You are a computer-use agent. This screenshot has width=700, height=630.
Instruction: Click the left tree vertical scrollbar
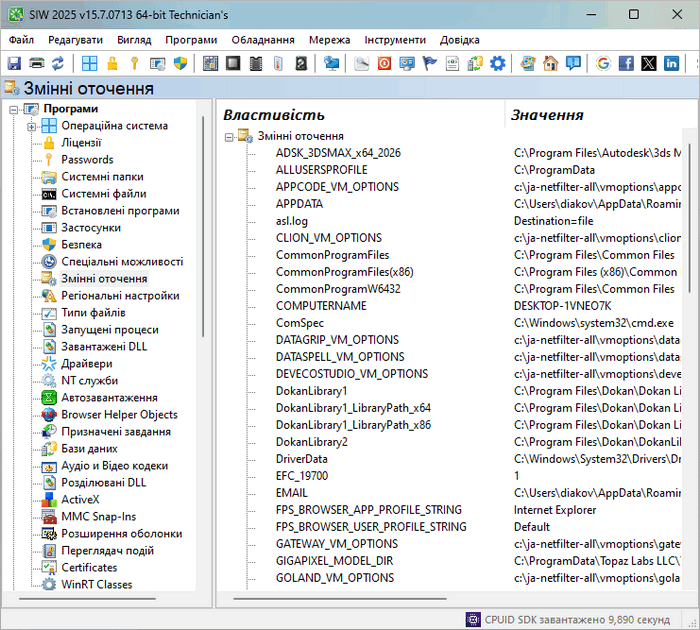point(203,226)
